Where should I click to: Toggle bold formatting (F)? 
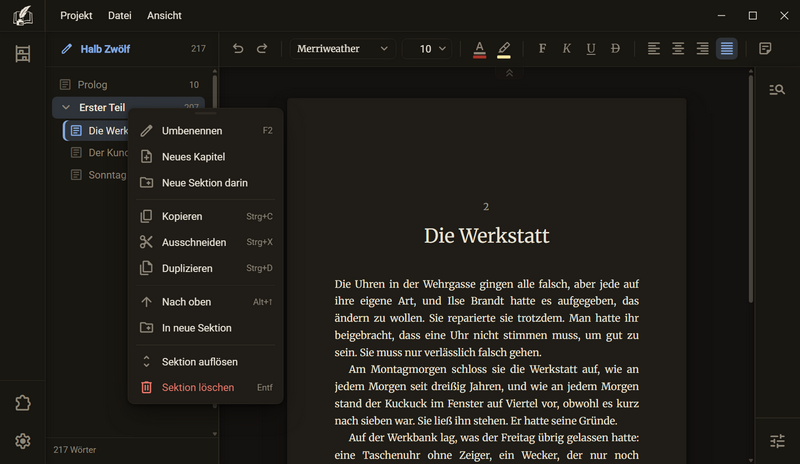click(x=542, y=48)
